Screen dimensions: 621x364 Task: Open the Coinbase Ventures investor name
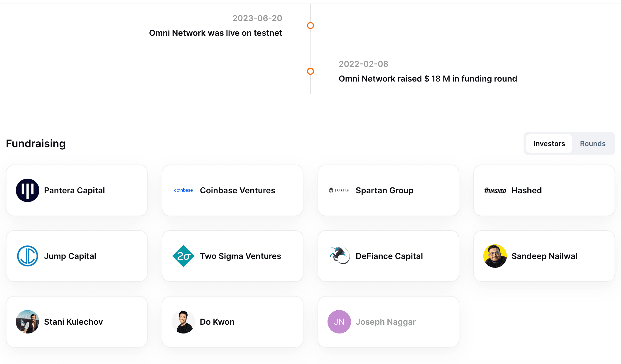(x=237, y=190)
